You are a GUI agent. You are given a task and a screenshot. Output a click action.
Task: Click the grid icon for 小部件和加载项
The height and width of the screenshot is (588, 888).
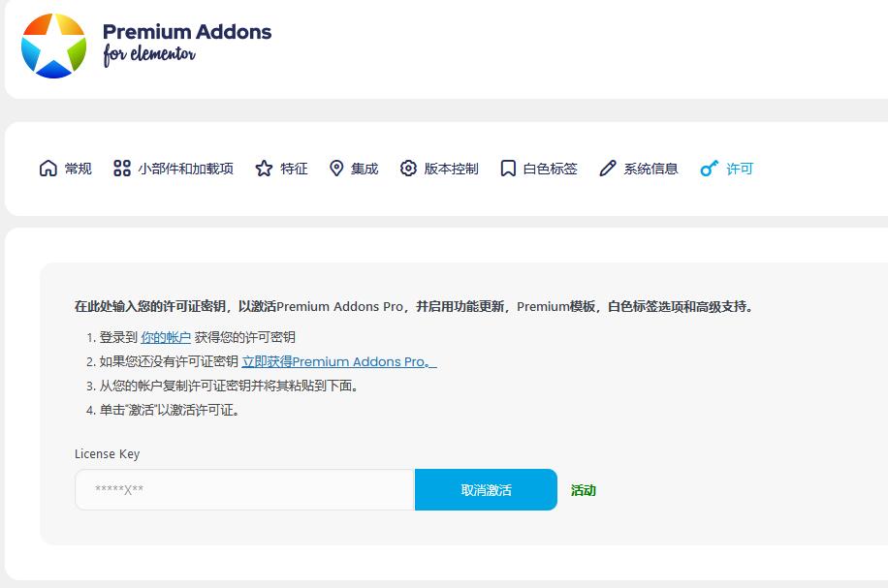point(122,169)
